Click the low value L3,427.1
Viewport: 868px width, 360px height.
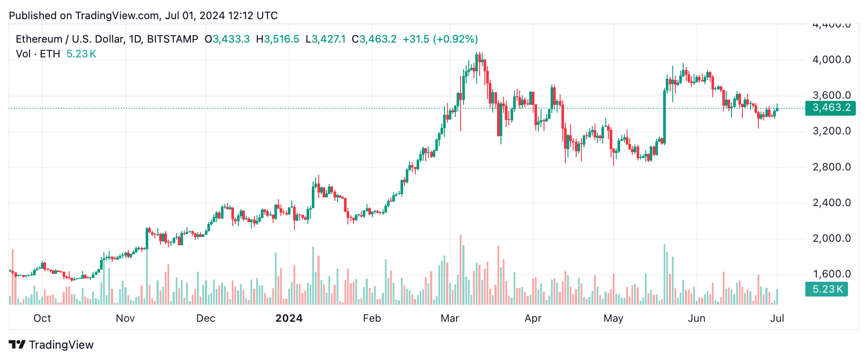[x=325, y=39]
